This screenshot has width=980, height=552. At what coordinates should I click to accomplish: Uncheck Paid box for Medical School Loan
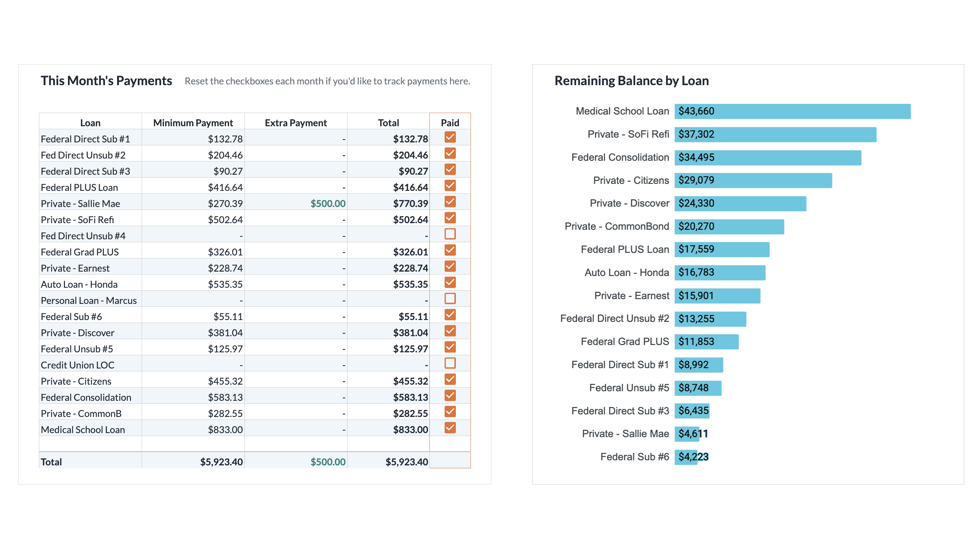coord(450,428)
